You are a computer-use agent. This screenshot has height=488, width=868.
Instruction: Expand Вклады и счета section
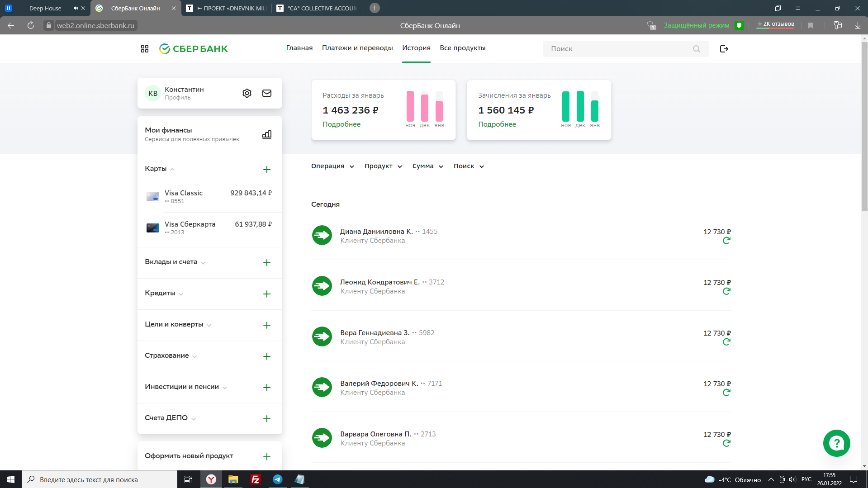point(203,263)
